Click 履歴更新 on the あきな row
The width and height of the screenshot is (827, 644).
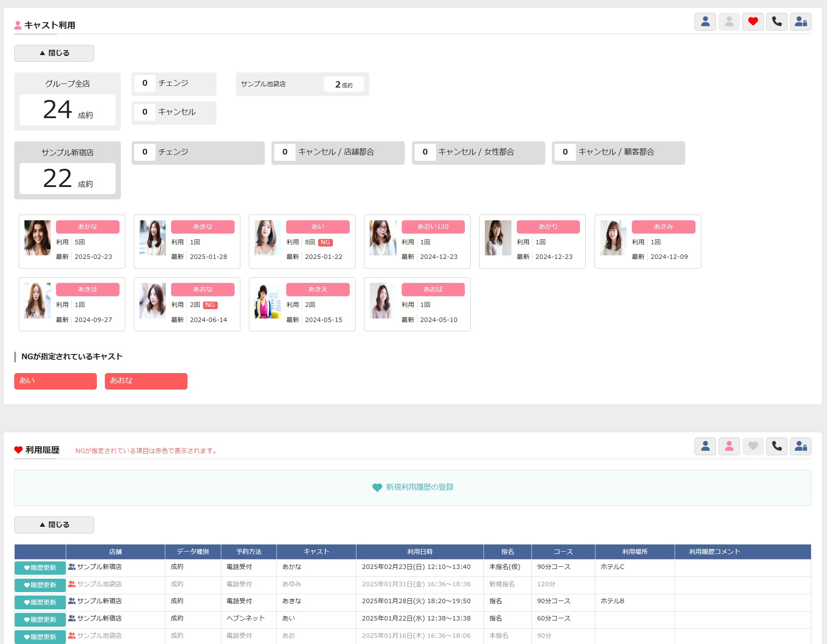coord(40,603)
